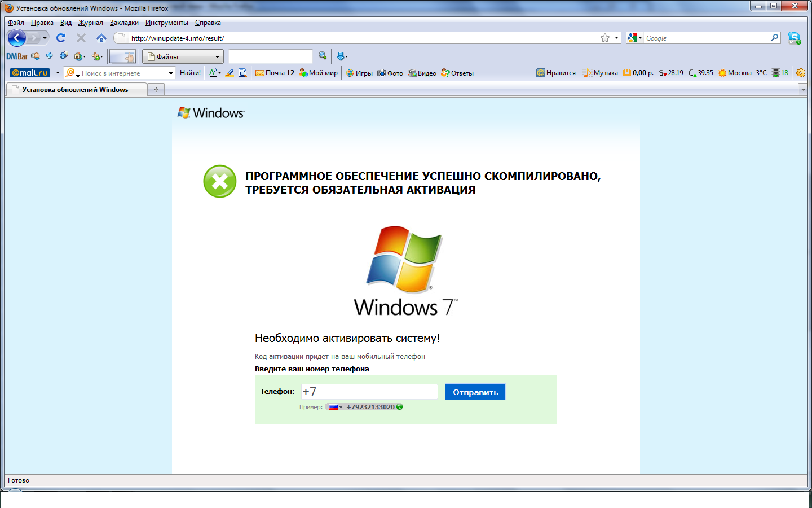Open the bookmark star dropdown arrow

pyautogui.click(x=616, y=38)
